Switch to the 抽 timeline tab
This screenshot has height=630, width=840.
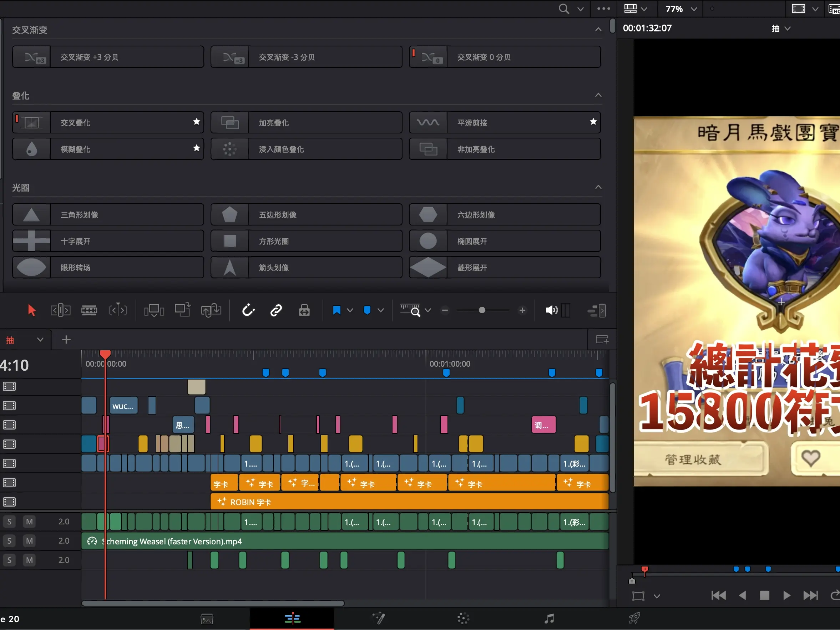point(10,340)
